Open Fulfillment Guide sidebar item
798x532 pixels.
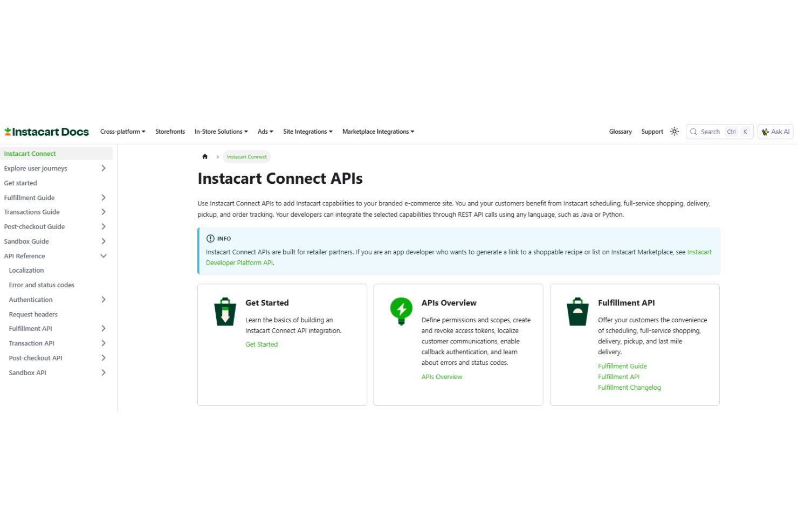click(29, 198)
